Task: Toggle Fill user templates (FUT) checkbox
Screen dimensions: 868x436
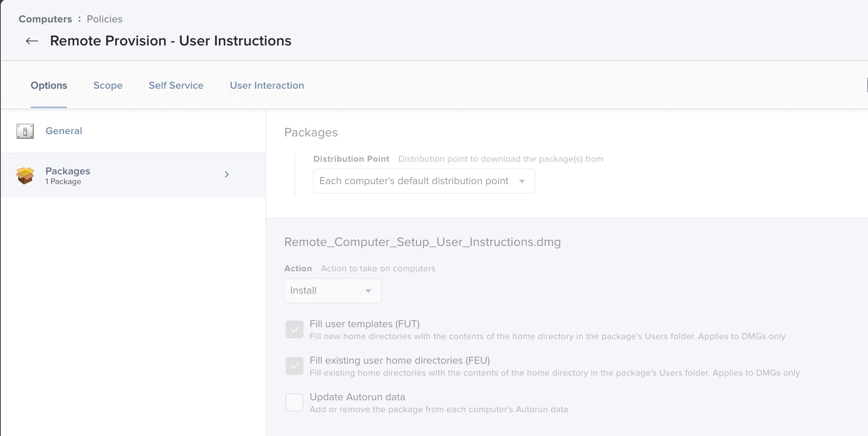Action: 294,329
